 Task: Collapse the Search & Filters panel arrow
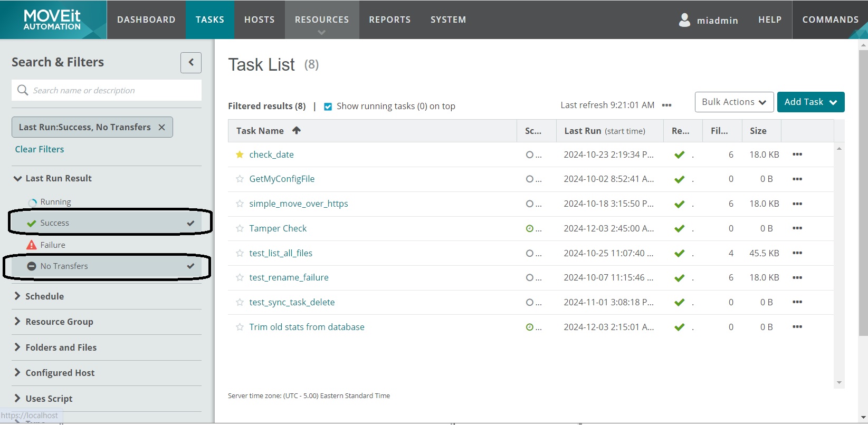click(x=191, y=62)
